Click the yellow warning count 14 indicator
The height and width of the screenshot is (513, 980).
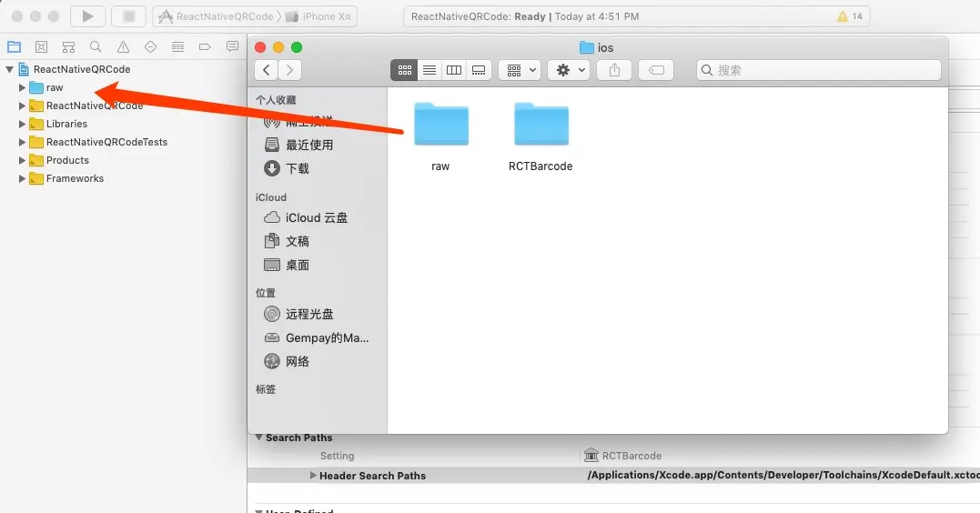pyautogui.click(x=849, y=16)
